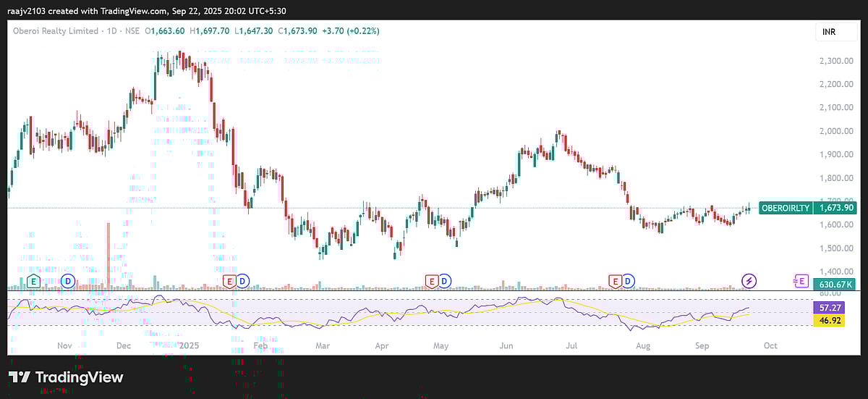This screenshot has width=868, height=399.
Task: Click the dividend D marker near November
Action: click(68, 280)
